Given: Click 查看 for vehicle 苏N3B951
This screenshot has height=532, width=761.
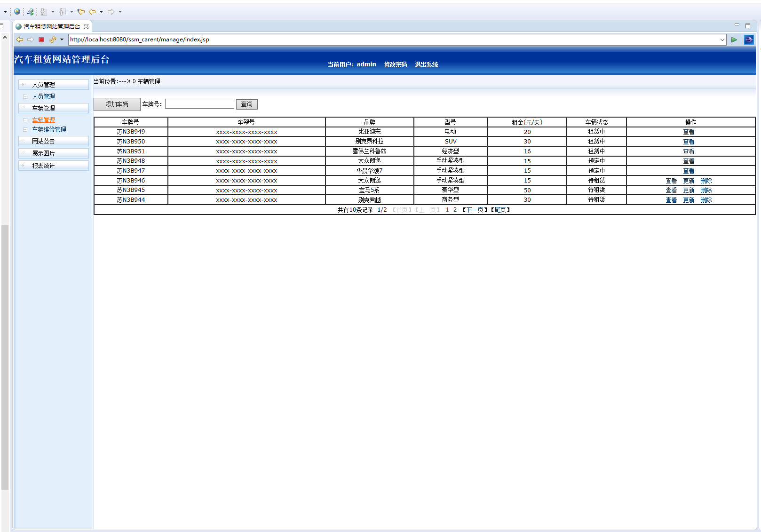Looking at the screenshot, I should [x=689, y=151].
